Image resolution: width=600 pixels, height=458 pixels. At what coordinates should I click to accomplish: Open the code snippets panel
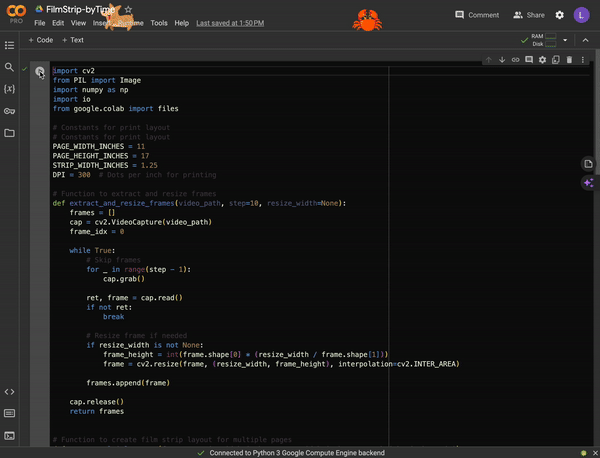[x=10, y=391]
